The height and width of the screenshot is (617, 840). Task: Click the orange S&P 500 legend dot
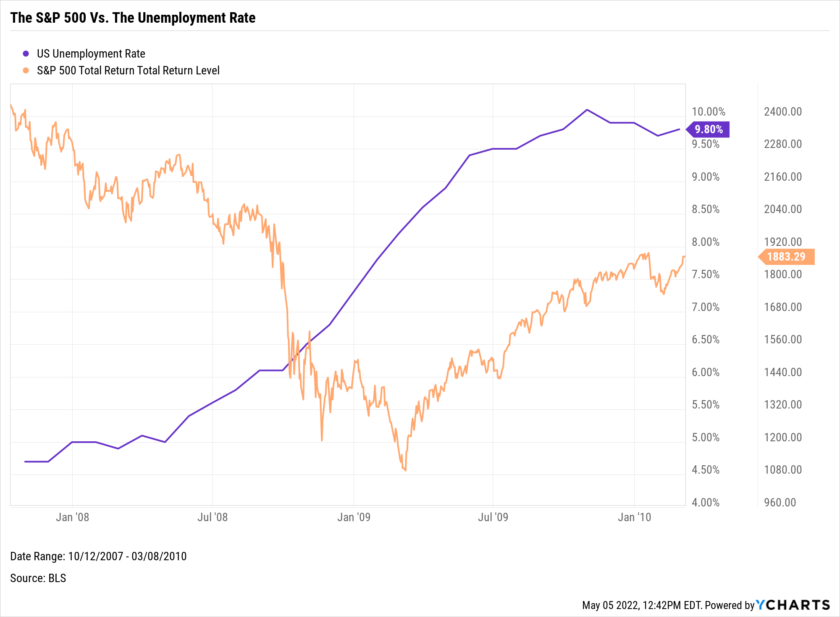click(26, 71)
